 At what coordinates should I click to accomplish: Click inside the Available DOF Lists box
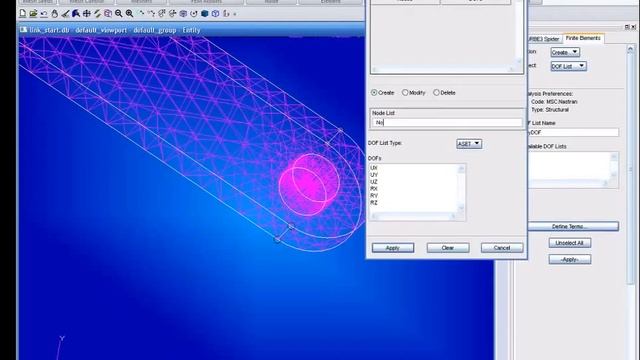pyautogui.click(x=569, y=167)
